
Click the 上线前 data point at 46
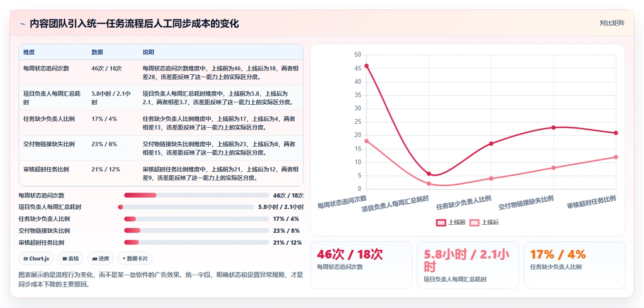click(366, 66)
